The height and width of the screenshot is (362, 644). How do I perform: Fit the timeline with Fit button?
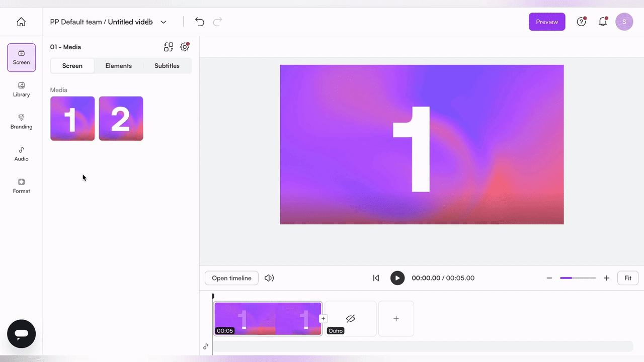pyautogui.click(x=628, y=278)
